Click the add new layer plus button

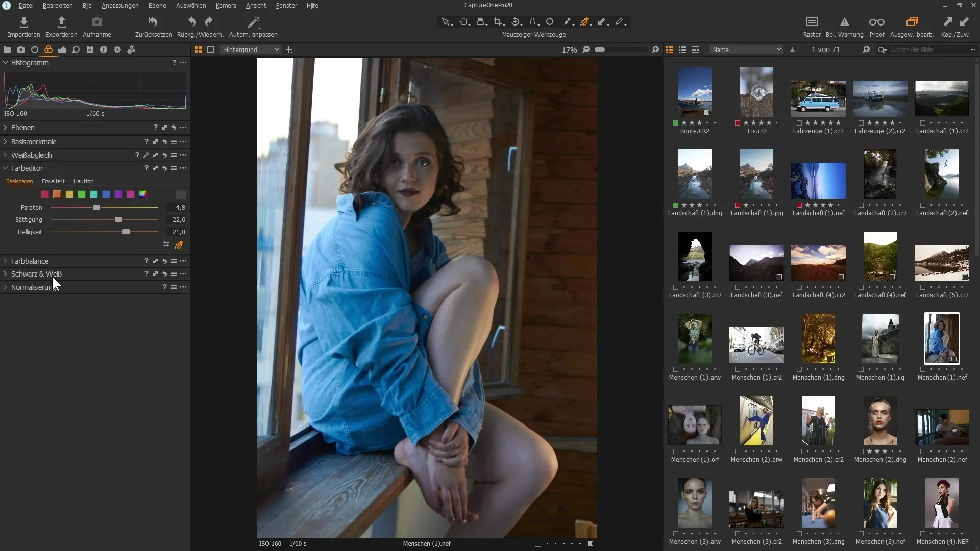pos(289,49)
